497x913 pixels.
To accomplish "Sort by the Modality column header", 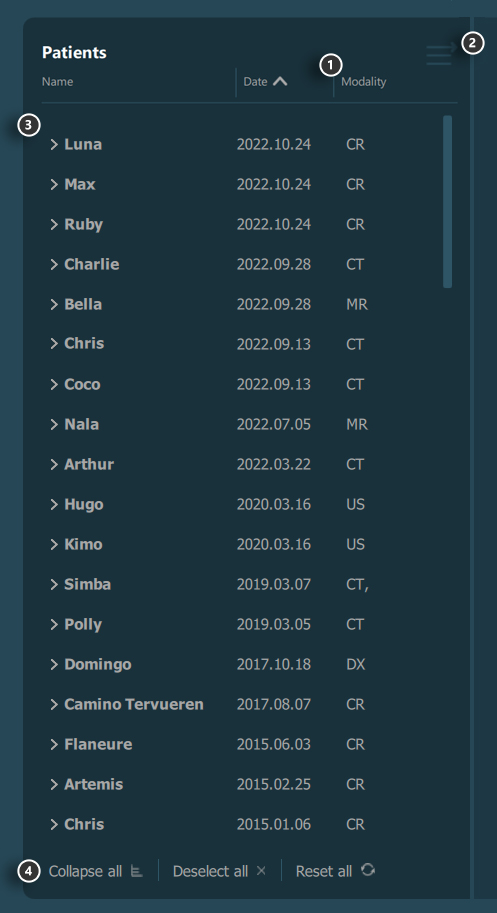I will tap(364, 82).
